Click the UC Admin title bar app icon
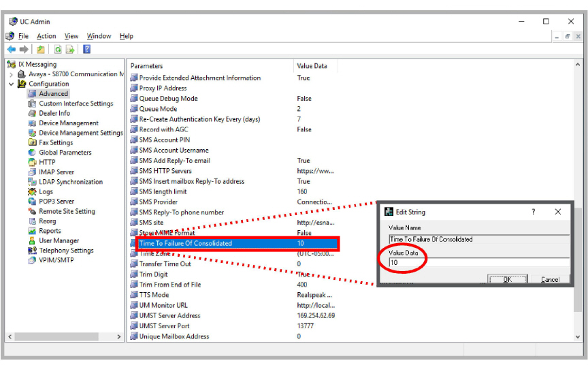This screenshot has width=588, height=365. pos(13,21)
